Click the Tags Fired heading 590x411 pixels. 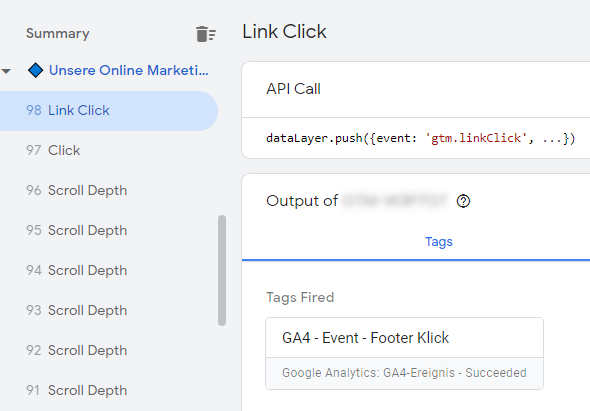tap(300, 297)
